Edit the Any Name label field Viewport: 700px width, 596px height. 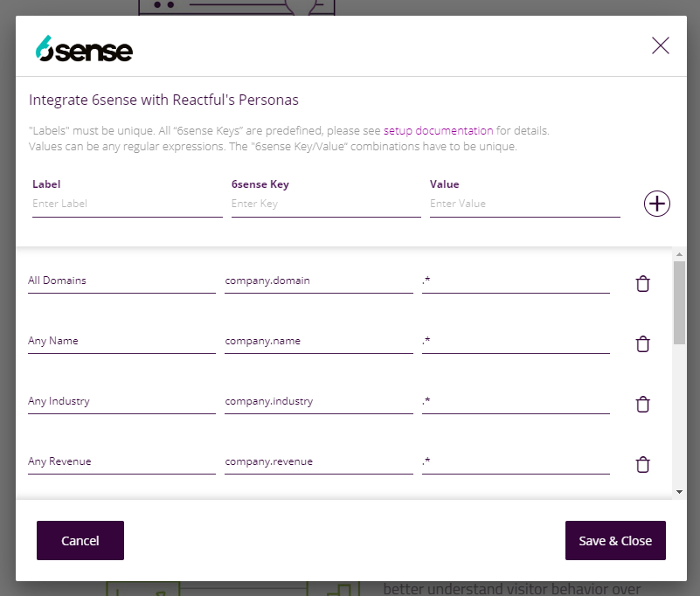(121, 341)
